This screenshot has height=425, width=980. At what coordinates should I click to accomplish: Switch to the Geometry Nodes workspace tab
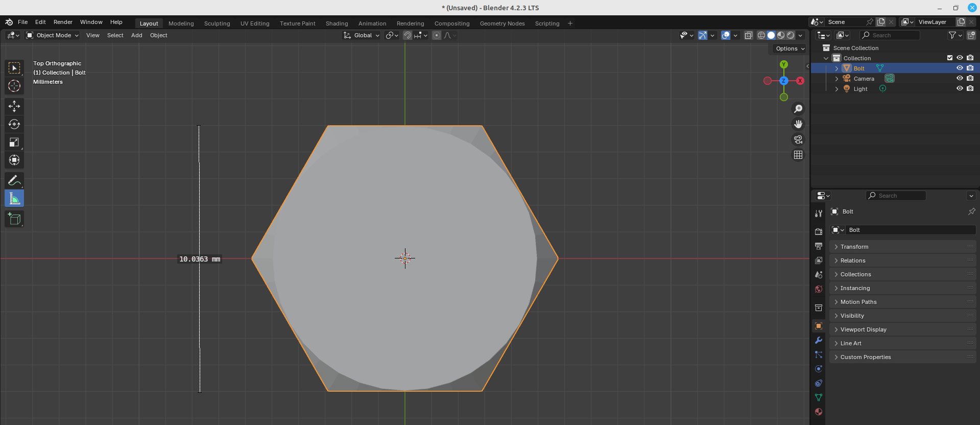pyautogui.click(x=503, y=23)
